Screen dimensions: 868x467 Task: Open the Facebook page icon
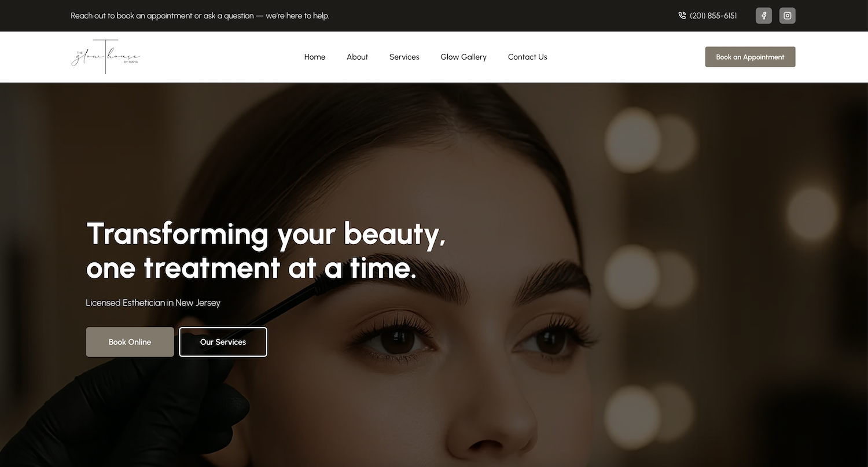click(x=764, y=16)
